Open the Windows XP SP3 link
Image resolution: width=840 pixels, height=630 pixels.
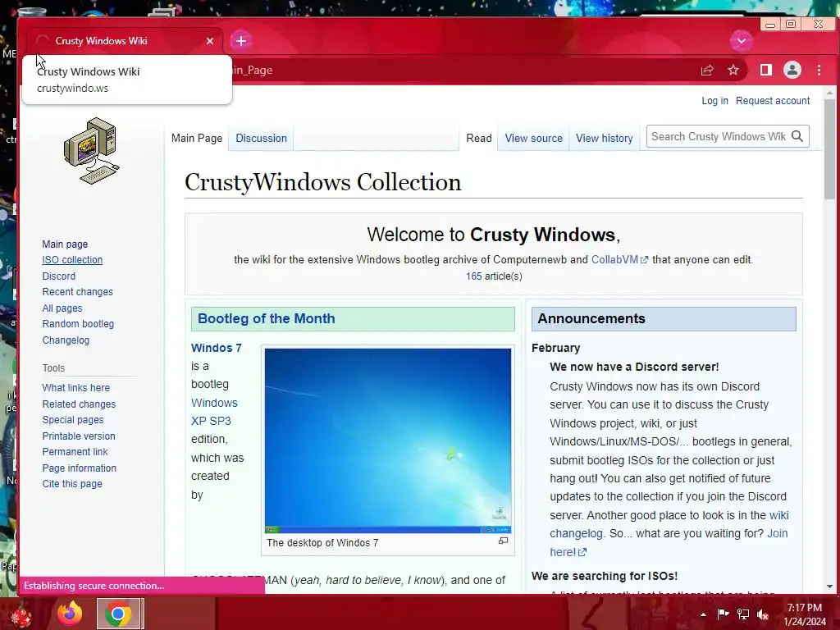coord(214,412)
